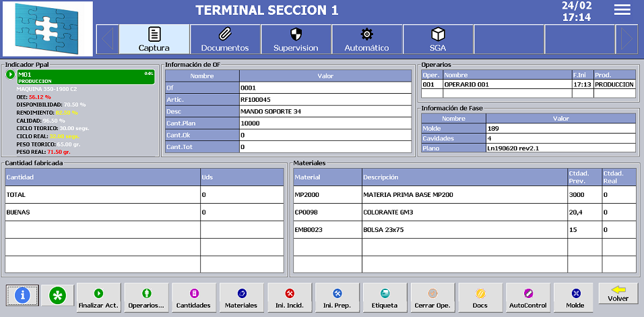Click the Ini. Prep. button
Viewport: 644px width, 317px height.
click(337, 297)
